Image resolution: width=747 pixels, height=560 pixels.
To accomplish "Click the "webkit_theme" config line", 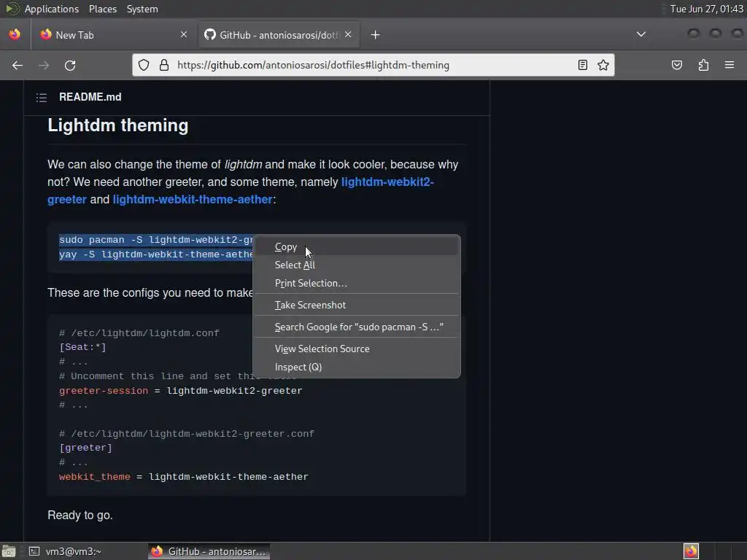I will pyautogui.click(x=183, y=477).
